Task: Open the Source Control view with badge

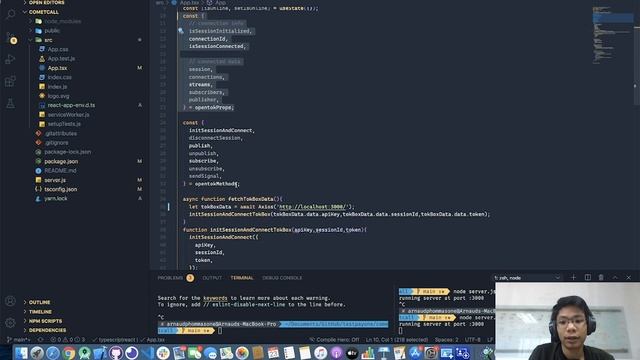Action: [x=11, y=38]
